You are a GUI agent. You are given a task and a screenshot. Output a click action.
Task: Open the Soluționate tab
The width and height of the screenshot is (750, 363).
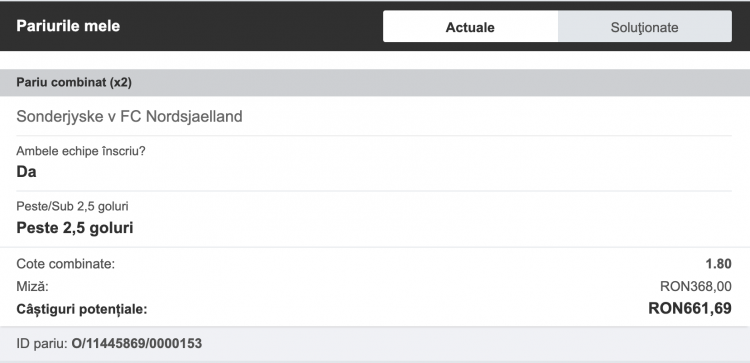(644, 27)
